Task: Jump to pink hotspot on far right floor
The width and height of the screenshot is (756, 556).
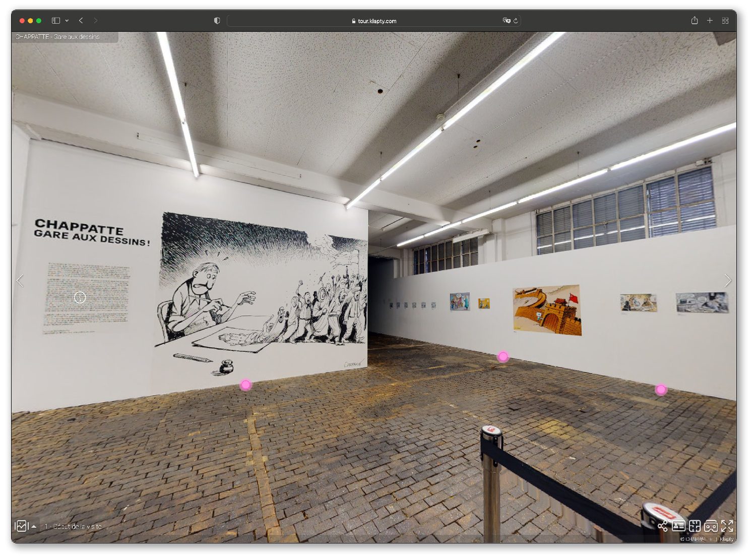Action: (x=661, y=390)
